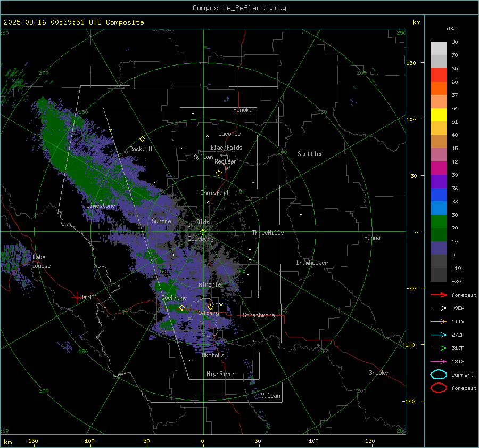The image size is (479, 448).
Task: Click the cyan 27ZW arrow legend icon
Action: pyautogui.click(x=439, y=335)
